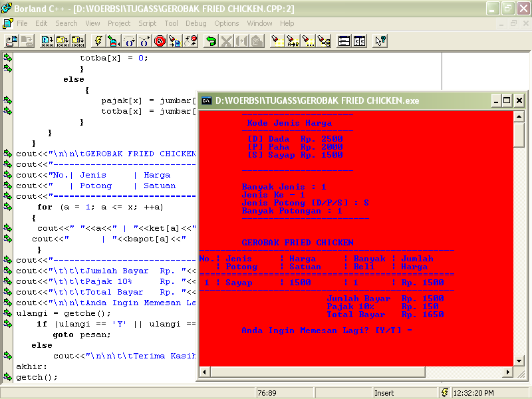532x399 pixels.
Task: Click the Reset/pause program toolbar icon
Action: pos(190,41)
